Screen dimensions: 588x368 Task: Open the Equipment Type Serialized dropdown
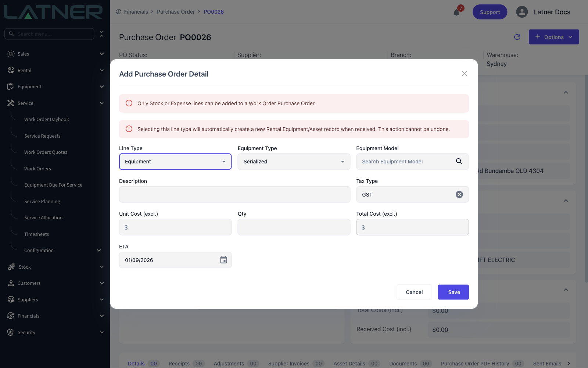(294, 162)
